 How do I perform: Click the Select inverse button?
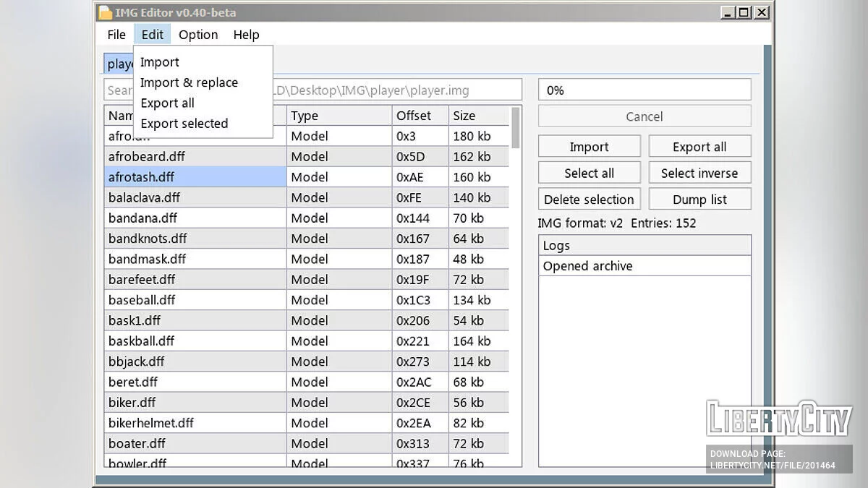699,173
